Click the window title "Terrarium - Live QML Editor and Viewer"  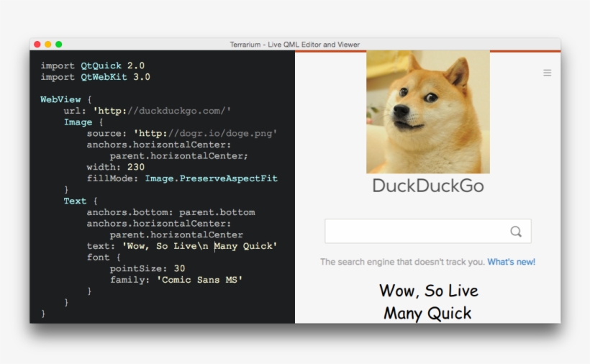coord(294,45)
